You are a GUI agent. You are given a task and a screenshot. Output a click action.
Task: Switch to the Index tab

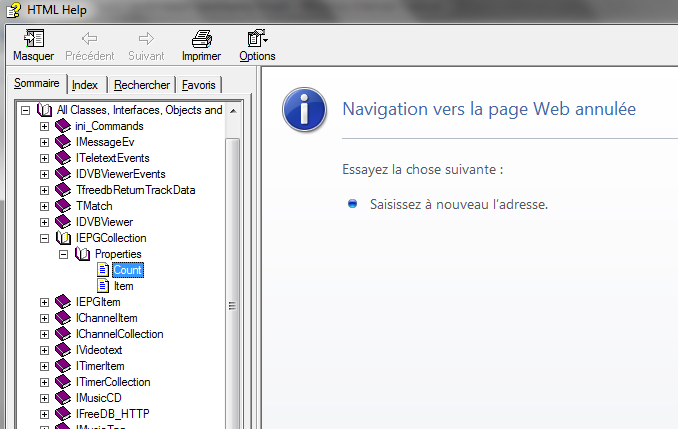tap(85, 85)
